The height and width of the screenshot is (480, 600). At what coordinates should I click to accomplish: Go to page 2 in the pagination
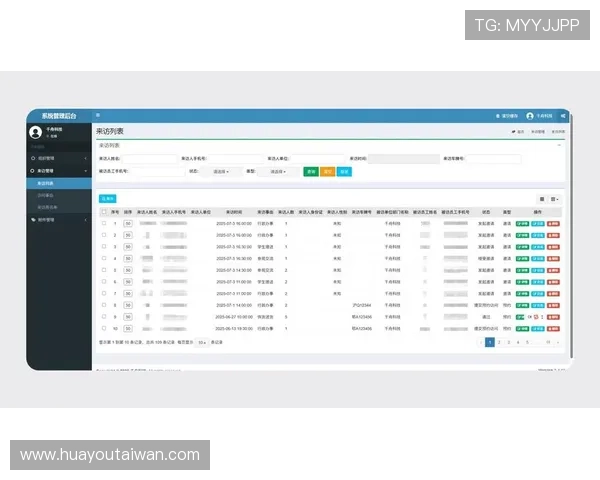point(500,342)
